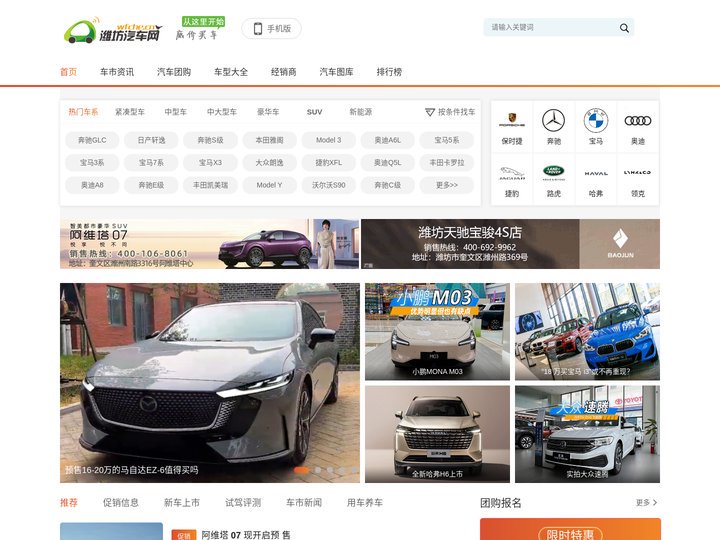This screenshot has height=540, width=720.
Task: Open 汽车图库 in the navigation bar
Action: pos(336,72)
